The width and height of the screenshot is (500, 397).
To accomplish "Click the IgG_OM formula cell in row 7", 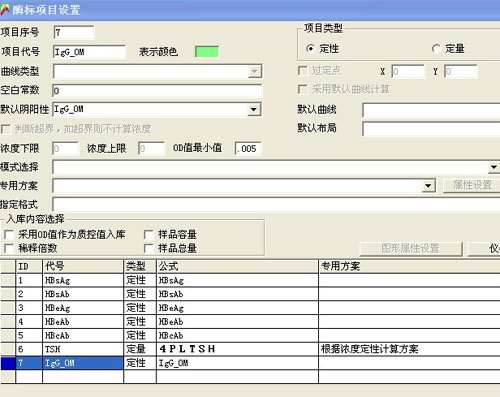I will coord(237,363).
